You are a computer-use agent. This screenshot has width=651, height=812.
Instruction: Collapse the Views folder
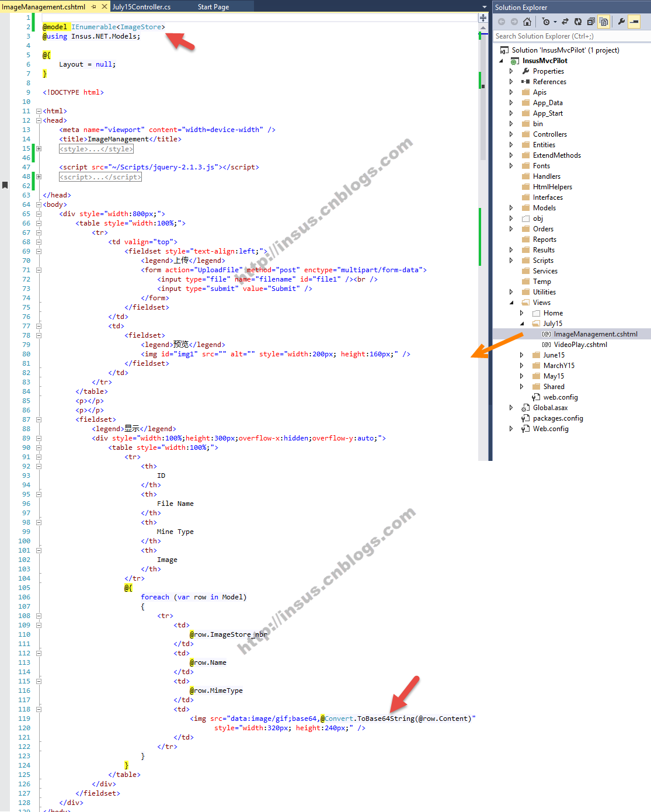511,303
